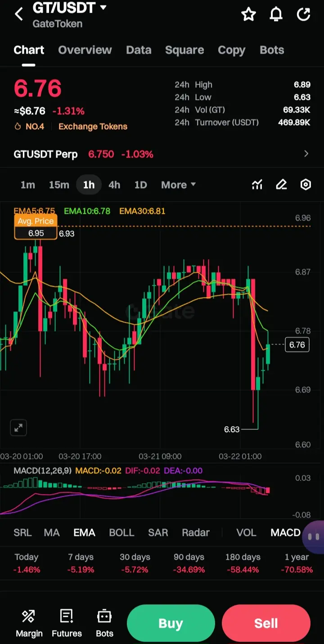Tap the 180 days -58.44% performance
Image resolution: width=324 pixels, height=644 pixels.
(243, 563)
